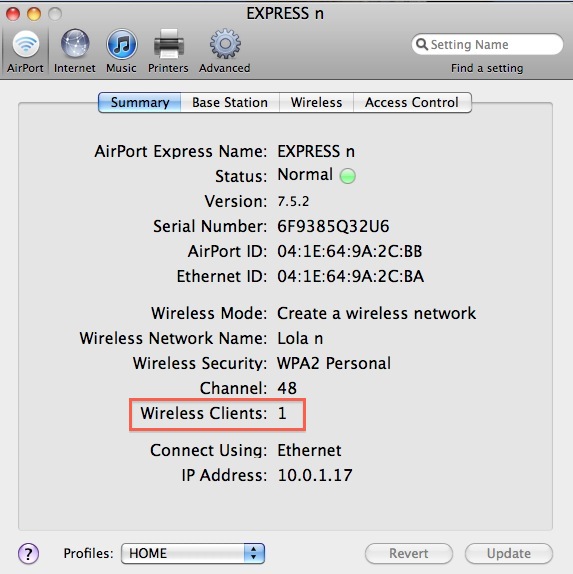The width and height of the screenshot is (573, 574).
Task: Switch to the Access Control tab
Action: point(412,102)
